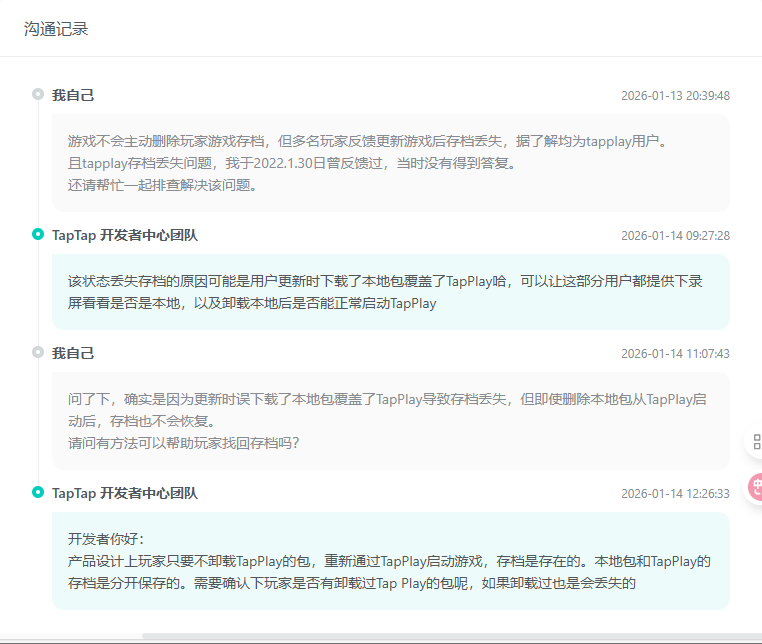Click sender name 我自己 on the first message
Viewport: 762px width, 644px height.
(x=73, y=95)
